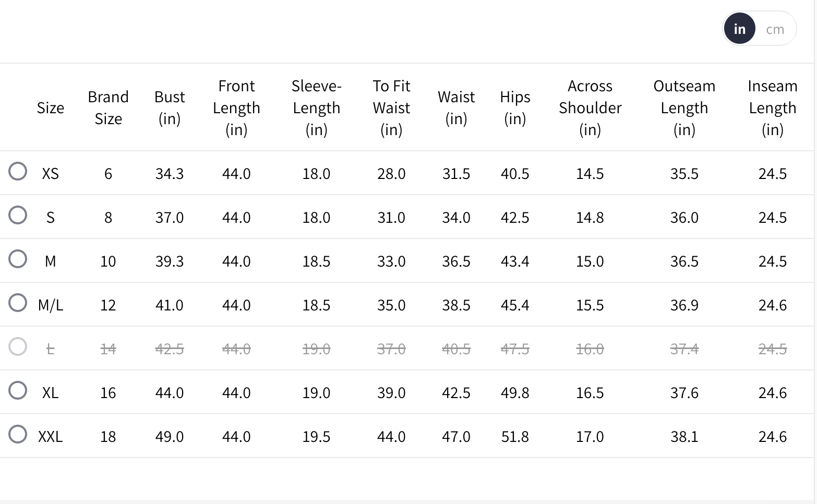
Task: Click the Size column header
Action: [x=51, y=108]
